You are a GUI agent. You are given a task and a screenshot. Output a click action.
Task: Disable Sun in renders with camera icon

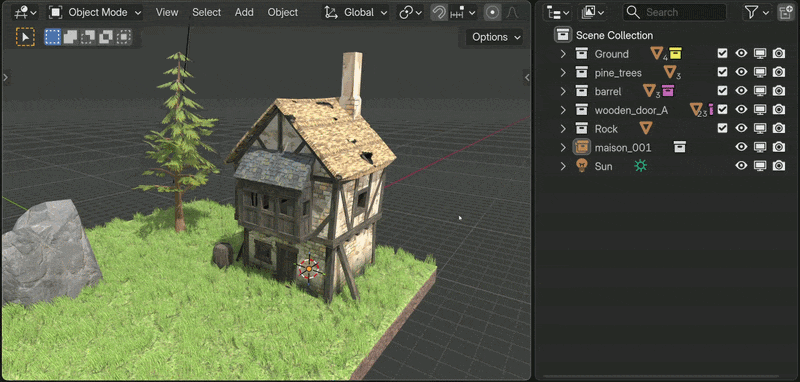(x=779, y=165)
